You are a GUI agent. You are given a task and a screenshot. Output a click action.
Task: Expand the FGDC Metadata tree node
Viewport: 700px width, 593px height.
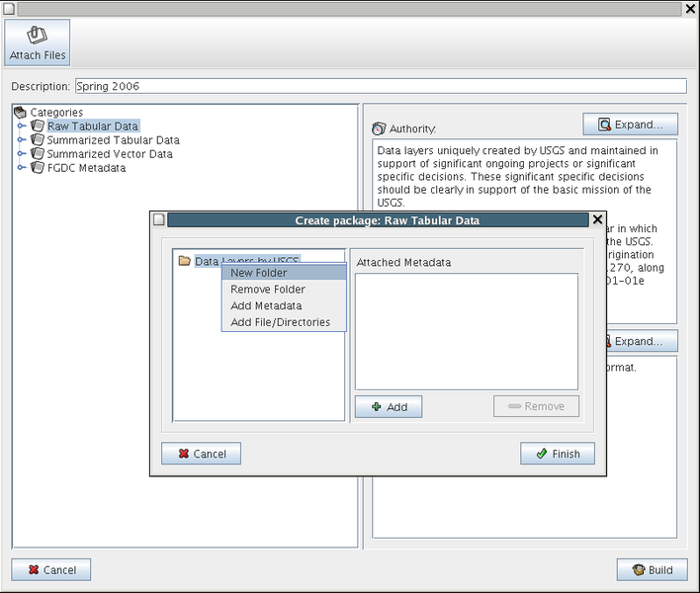tap(22, 168)
